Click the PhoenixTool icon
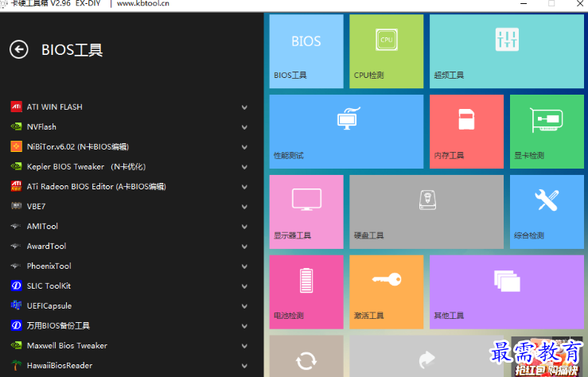Viewport: 588px width, 377px height. click(x=15, y=266)
